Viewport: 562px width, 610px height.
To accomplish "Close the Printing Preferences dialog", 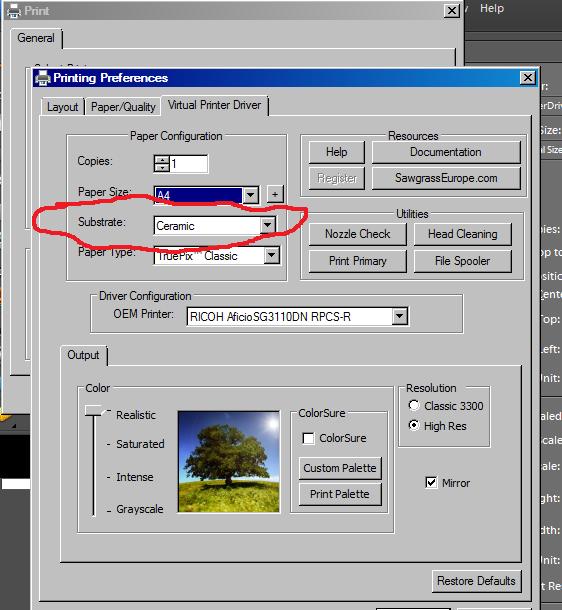I will tap(527, 78).
